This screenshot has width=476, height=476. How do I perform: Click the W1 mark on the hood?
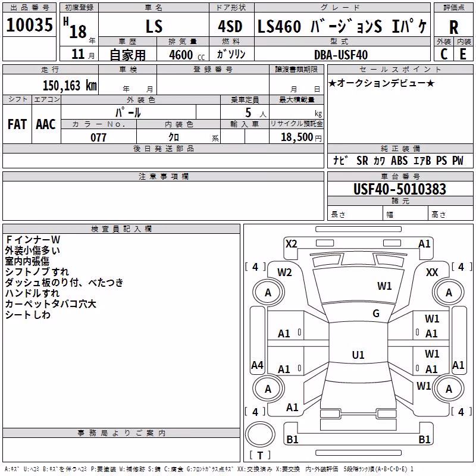pyautogui.click(x=384, y=286)
